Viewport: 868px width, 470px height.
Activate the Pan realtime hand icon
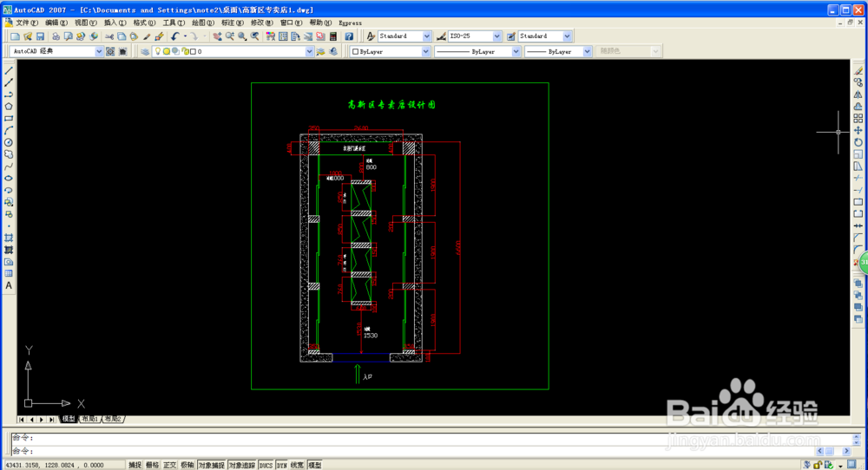pyautogui.click(x=217, y=36)
